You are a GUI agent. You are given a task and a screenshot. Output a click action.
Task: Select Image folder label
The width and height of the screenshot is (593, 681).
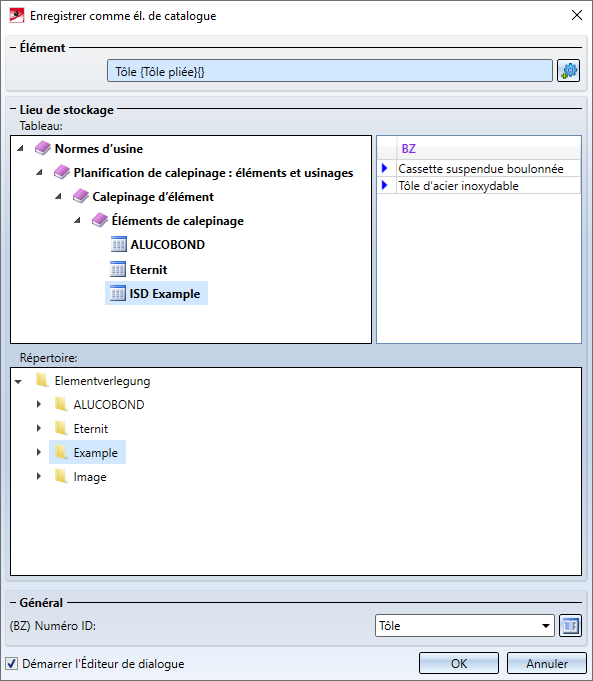tap(90, 477)
